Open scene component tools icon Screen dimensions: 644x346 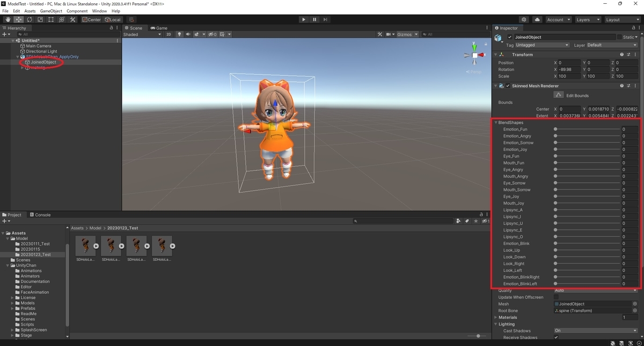[x=380, y=34]
